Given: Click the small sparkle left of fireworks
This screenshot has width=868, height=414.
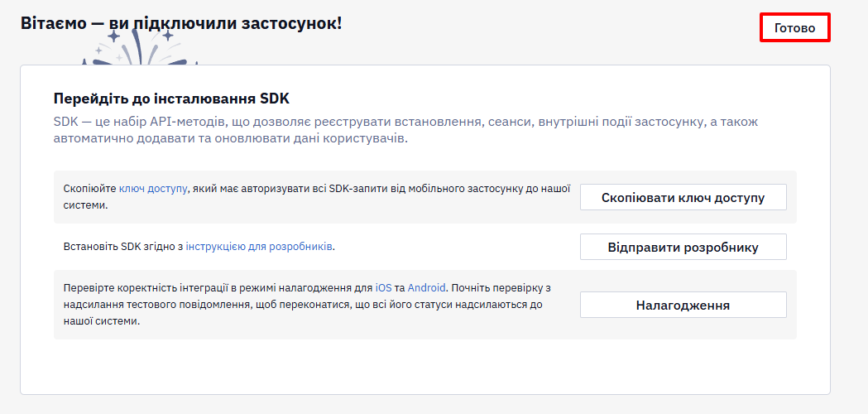Looking at the screenshot, I should [98, 51].
